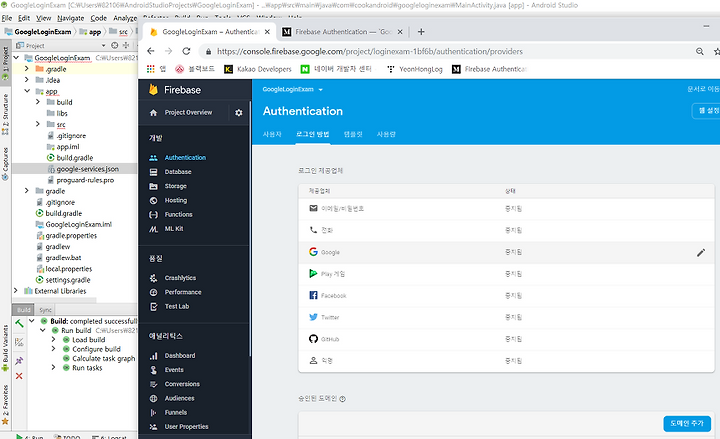Image resolution: width=720 pixels, height=439 pixels.
Task: Click help icon next to authorized domains
Action: 343,399
